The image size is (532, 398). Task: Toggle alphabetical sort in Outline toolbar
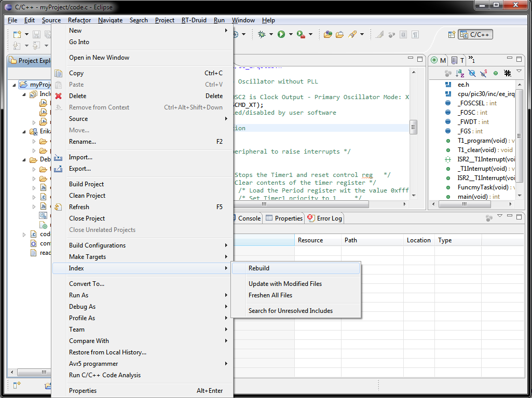tap(460, 73)
